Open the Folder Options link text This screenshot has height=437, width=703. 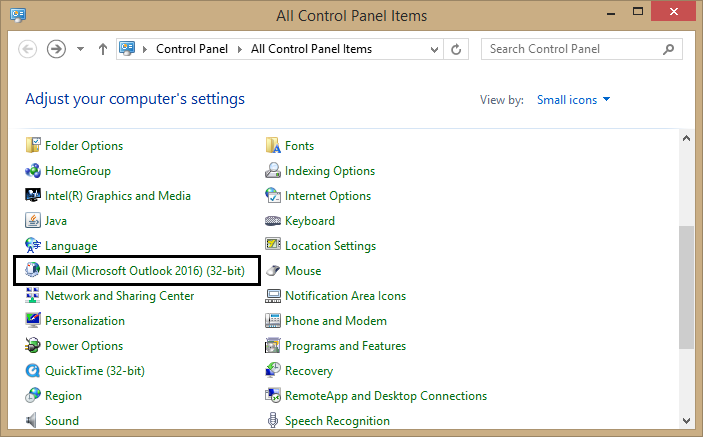point(84,146)
